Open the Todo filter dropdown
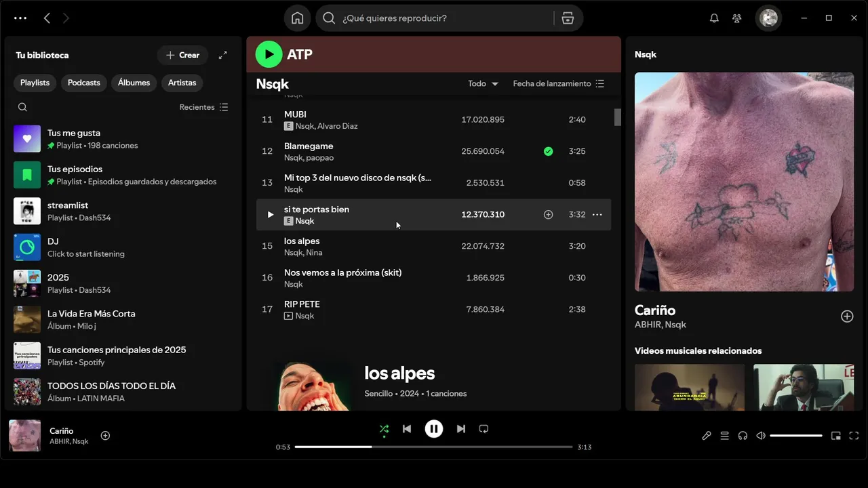The image size is (868, 488). (483, 84)
